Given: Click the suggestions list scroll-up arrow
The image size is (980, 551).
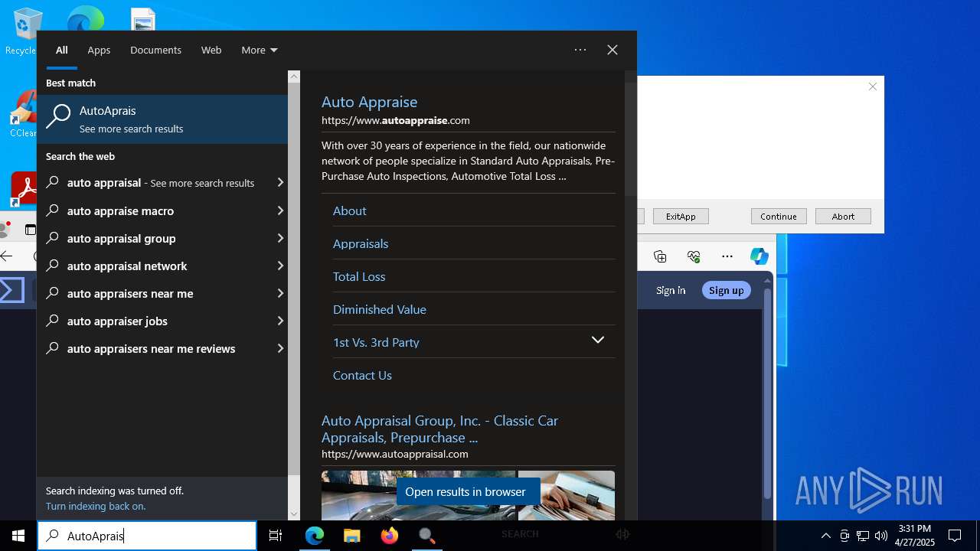Looking at the screenshot, I should pos(294,77).
